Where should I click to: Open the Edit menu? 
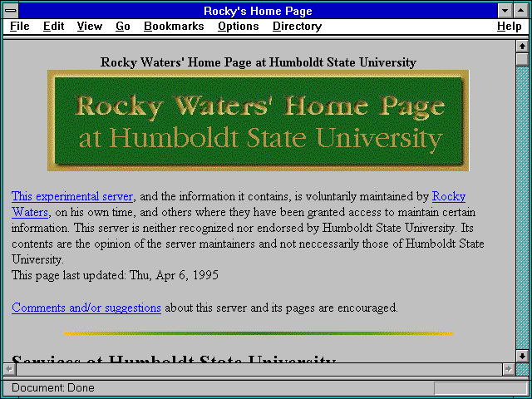tap(53, 26)
